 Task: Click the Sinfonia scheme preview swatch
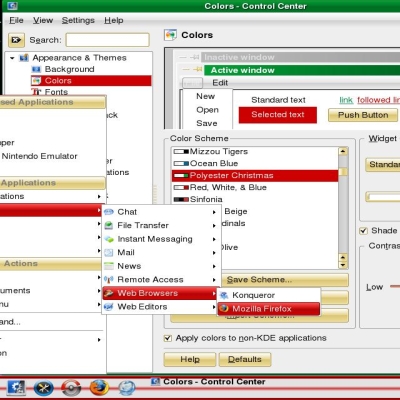(181, 199)
